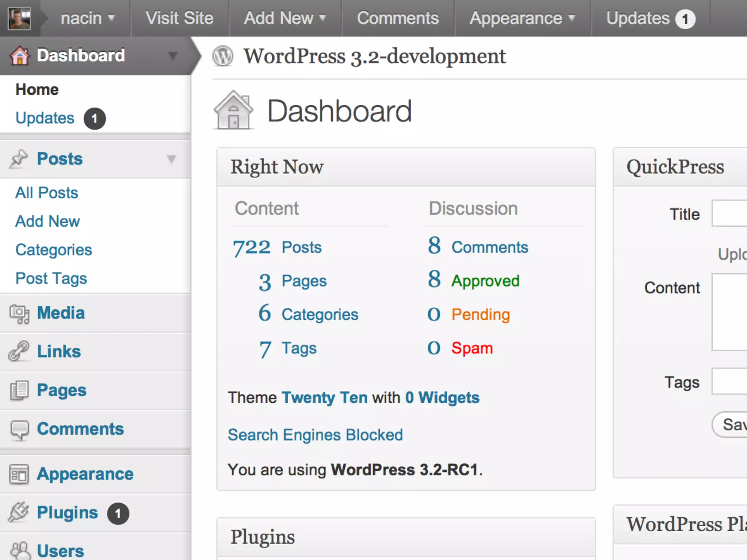This screenshot has width=747, height=560.
Task: Click the QuickPress Title input field
Action: [x=729, y=214]
